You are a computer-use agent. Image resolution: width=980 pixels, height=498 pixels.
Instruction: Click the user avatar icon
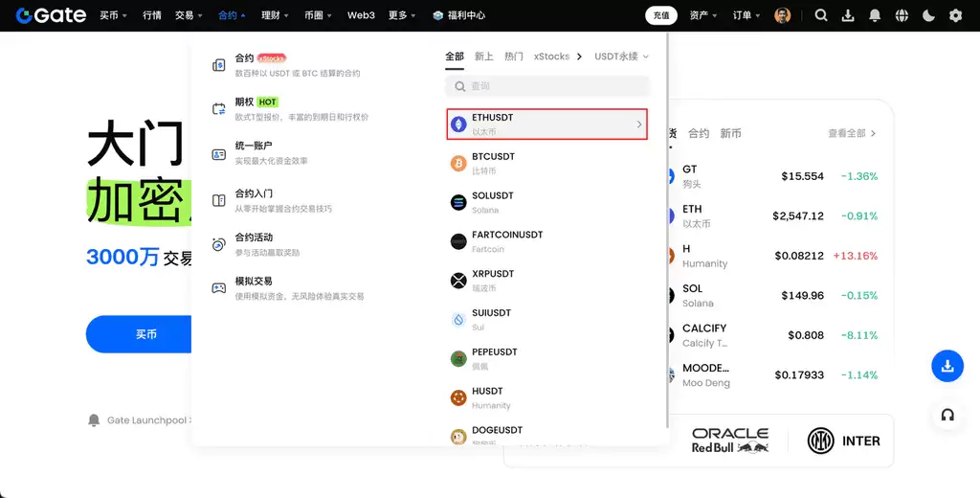pos(783,15)
